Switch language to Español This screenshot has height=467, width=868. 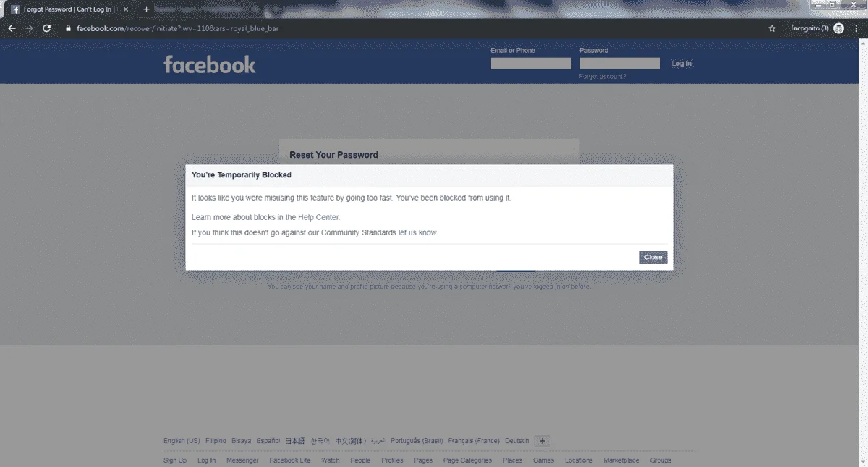point(268,441)
